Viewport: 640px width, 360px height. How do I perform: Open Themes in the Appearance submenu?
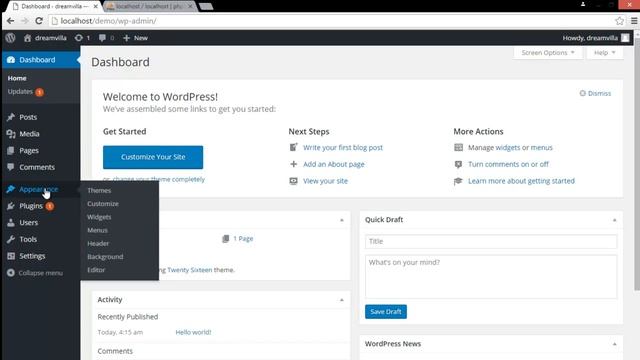(x=99, y=191)
